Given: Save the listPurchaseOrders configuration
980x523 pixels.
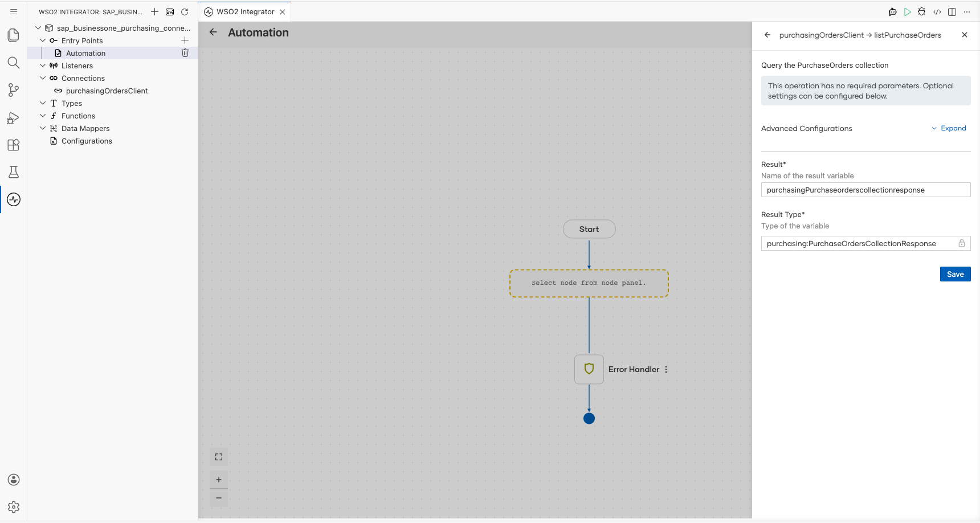Looking at the screenshot, I should coord(955,274).
